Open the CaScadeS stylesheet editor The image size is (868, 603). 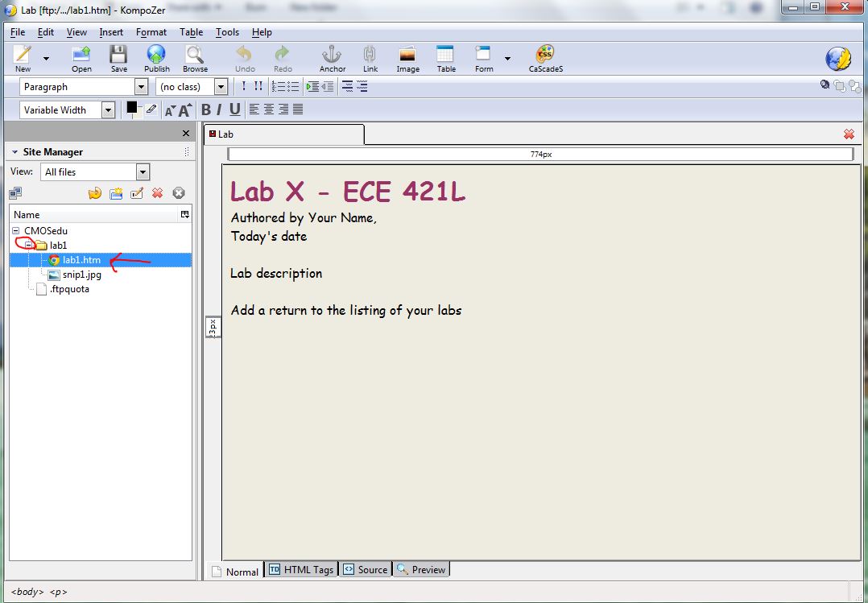tap(545, 59)
